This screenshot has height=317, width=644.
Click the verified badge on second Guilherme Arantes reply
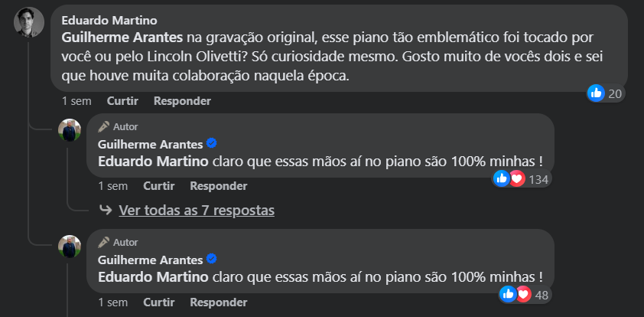212,259
